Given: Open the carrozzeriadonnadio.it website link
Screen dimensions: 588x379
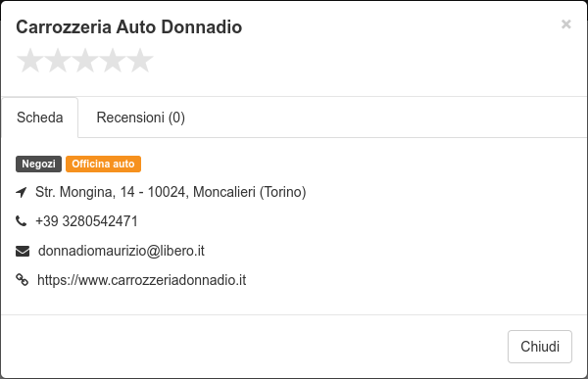Looking at the screenshot, I should click(142, 280).
